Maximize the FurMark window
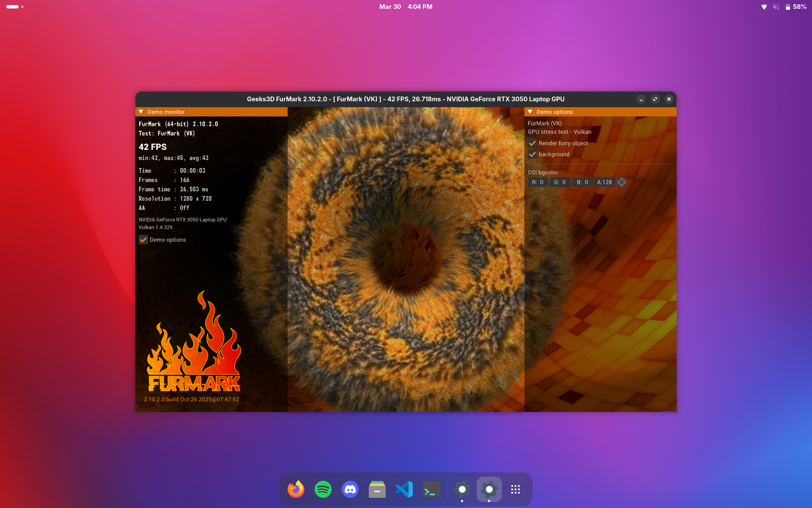Screen dimensions: 812x508 pyautogui.click(x=655, y=99)
